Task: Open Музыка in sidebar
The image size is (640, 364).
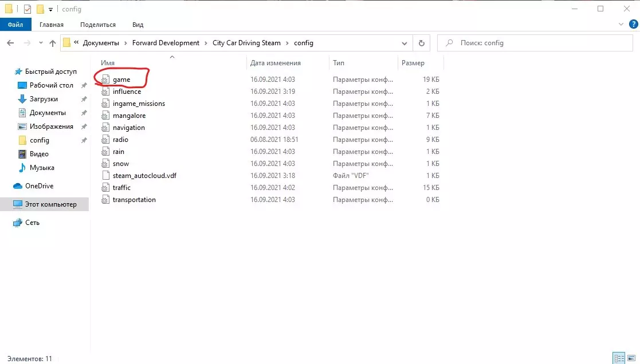Action: point(42,168)
